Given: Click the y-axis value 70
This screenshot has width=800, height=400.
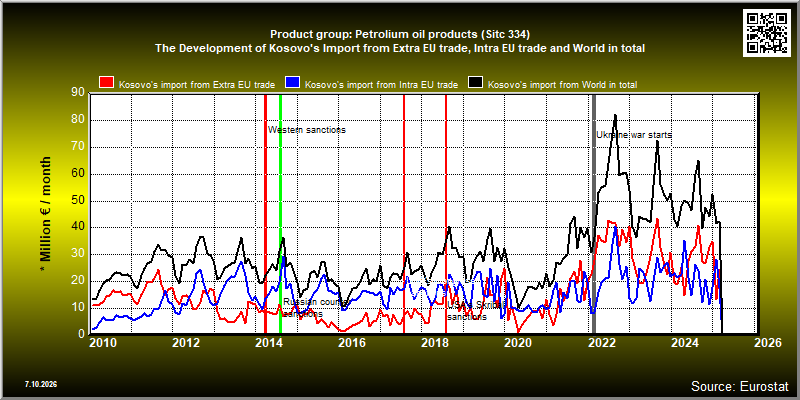Looking at the screenshot, I should 79,147.
